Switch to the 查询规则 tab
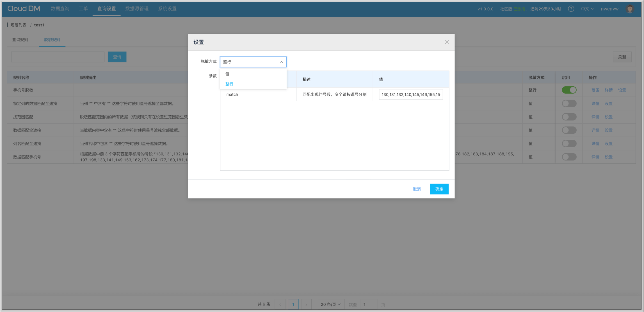This screenshot has width=644, height=312. pyautogui.click(x=20, y=40)
